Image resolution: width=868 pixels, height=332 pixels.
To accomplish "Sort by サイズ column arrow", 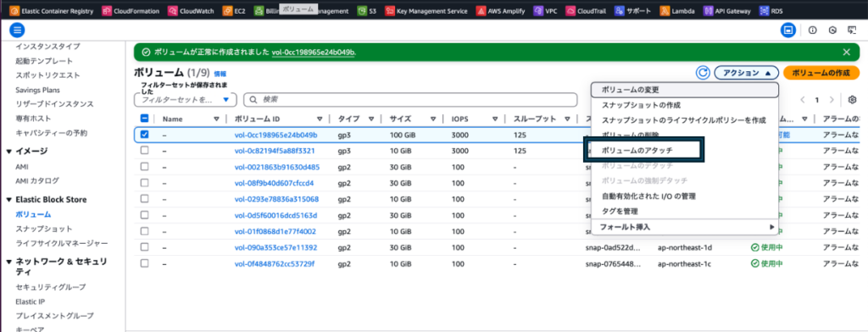I will pyautogui.click(x=433, y=119).
